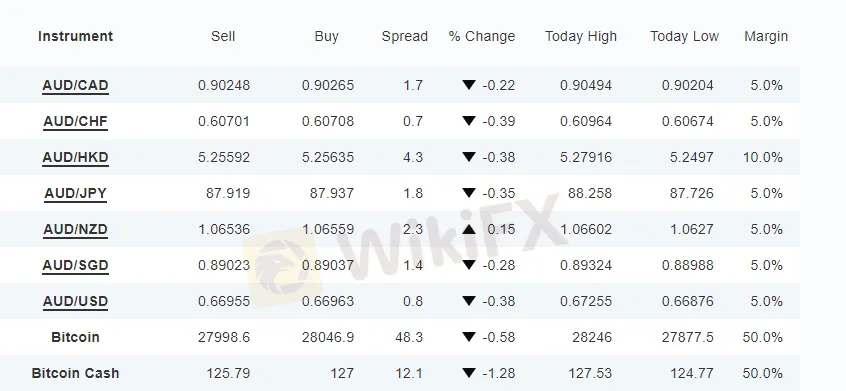Click the % Change column header
This screenshot has height=391, width=846.
tap(481, 37)
